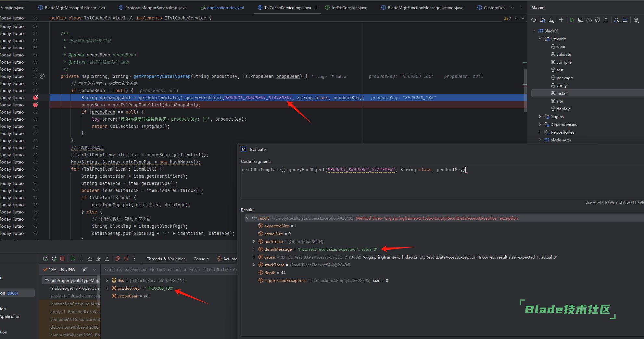Collapse the Lifecycle node
The height and width of the screenshot is (339, 644).
click(540, 39)
